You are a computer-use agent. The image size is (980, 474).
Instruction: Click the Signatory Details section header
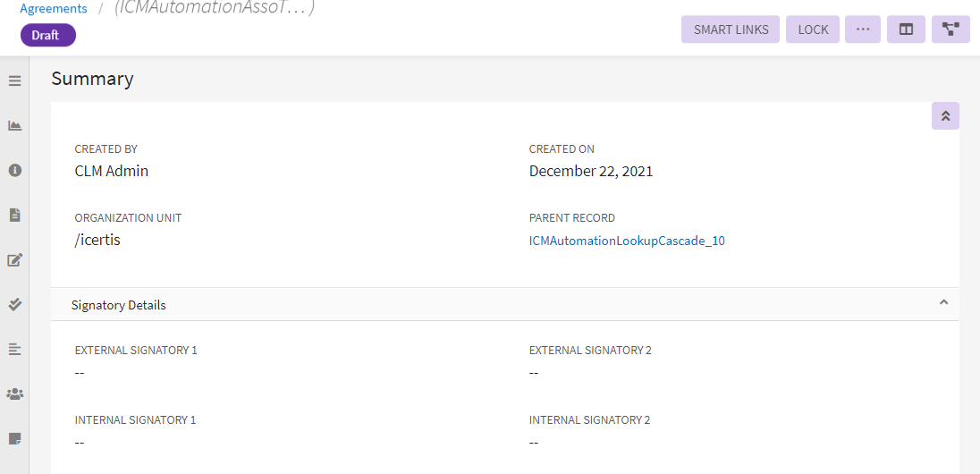(x=119, y=305)
